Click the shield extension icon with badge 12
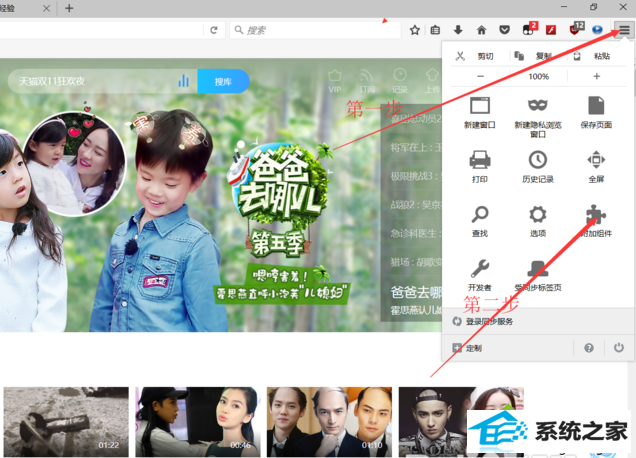The height and width of the screenshot is (458, 636). [x=576, y=29]
